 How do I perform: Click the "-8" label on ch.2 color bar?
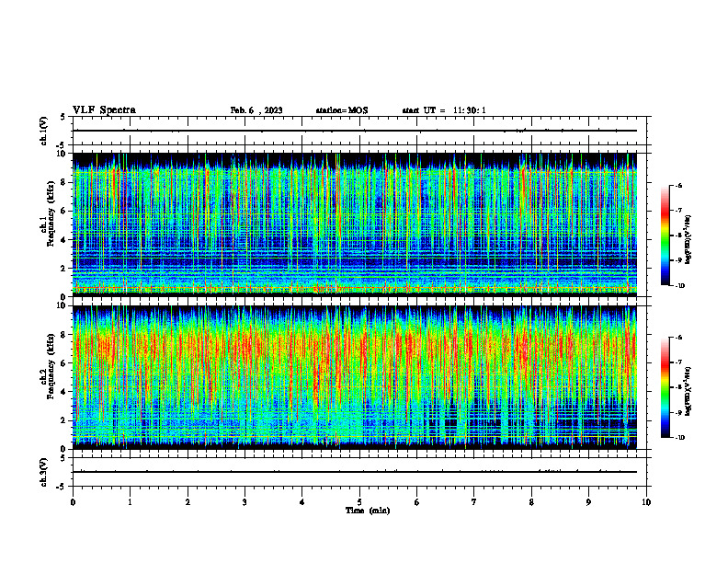coord(678,387)
